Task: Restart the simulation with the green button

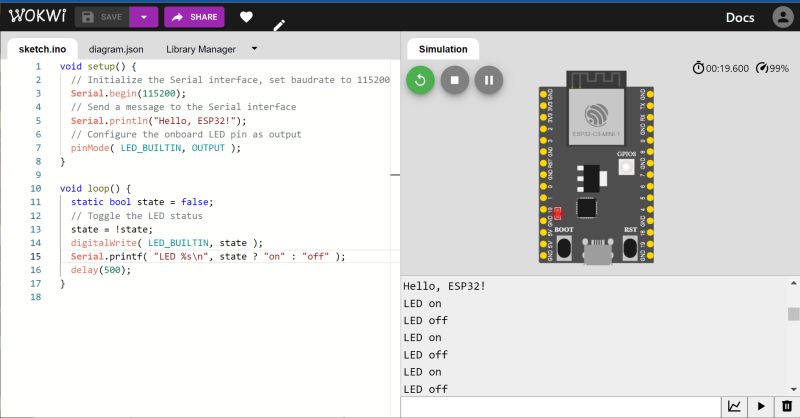Action: pyautogui.click(x=420, y=80)
